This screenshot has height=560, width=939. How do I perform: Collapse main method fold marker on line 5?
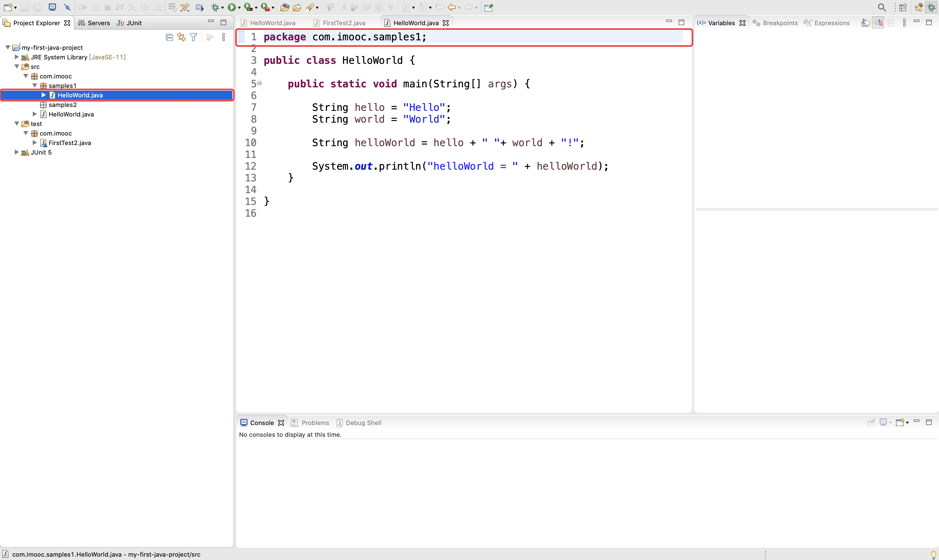click(x=260, y=83)
